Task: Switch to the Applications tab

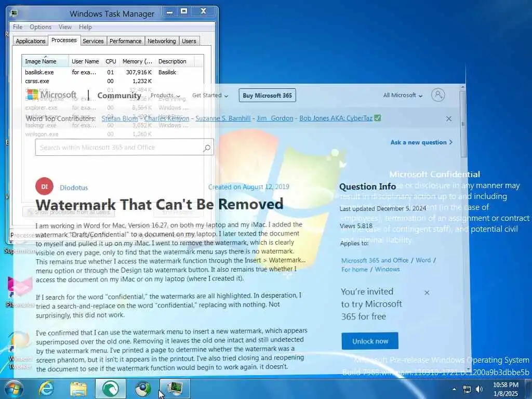Action: pos(31,41)
